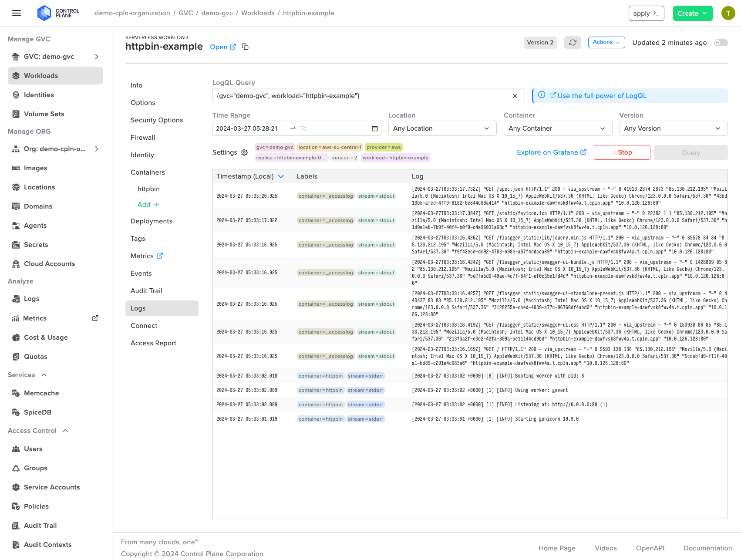741x560 pixels.
Task: Open the Actions dropdown menu
Action: (x=606, y=42)
